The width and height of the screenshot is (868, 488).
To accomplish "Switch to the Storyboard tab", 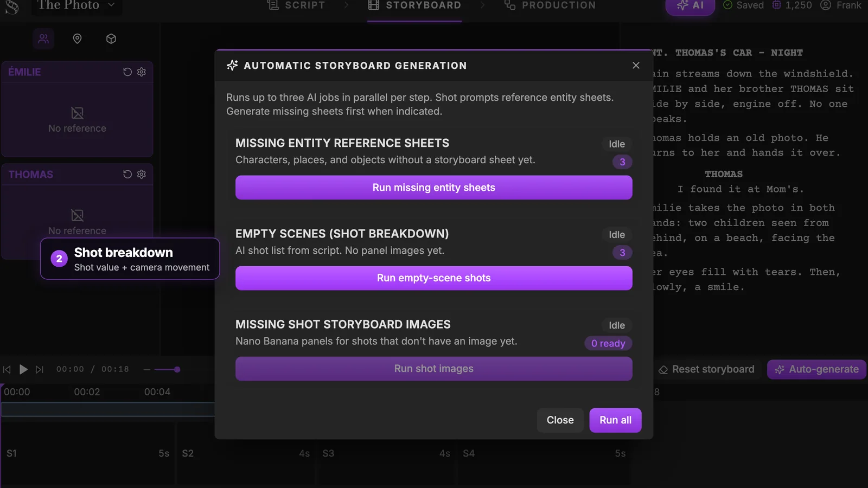I will [x=414, y=7].
